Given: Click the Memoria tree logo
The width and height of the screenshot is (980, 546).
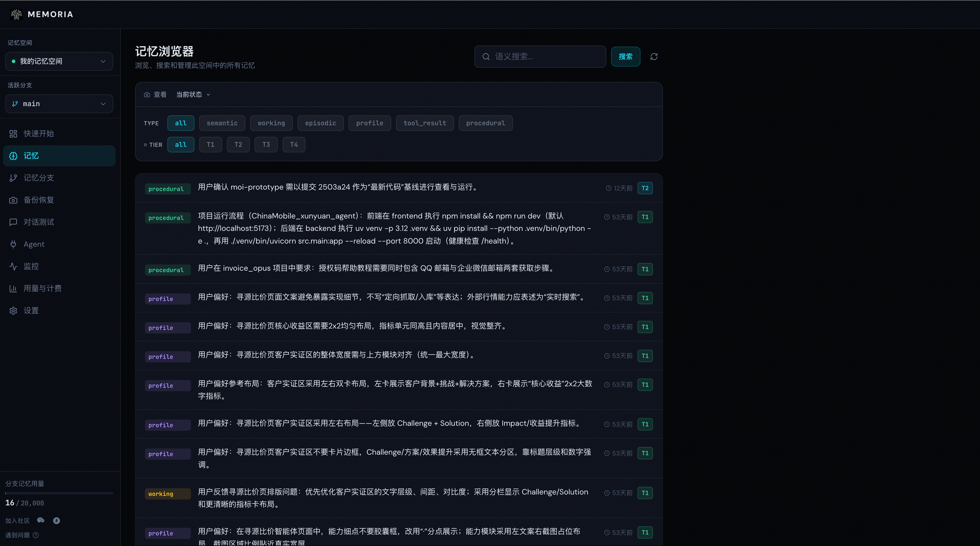Looking at the screenshot, I should click(16, 14).
